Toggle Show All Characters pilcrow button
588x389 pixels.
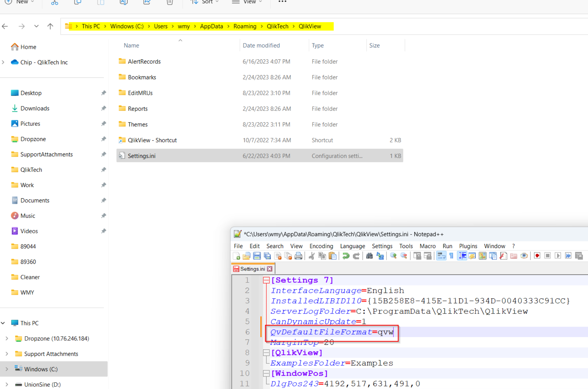click(451, 256)
